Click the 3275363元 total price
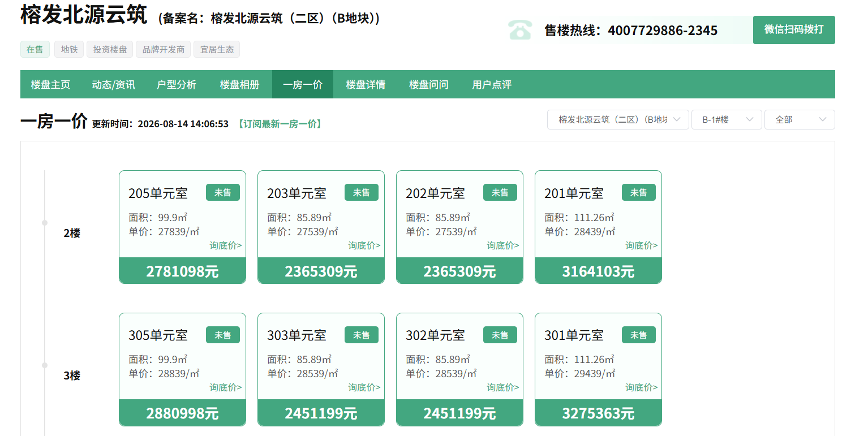Screen dimensions: 868x436 598,413
